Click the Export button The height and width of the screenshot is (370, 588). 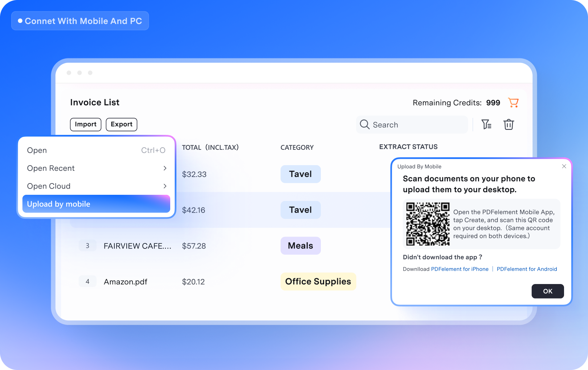(x=121, y=124)
